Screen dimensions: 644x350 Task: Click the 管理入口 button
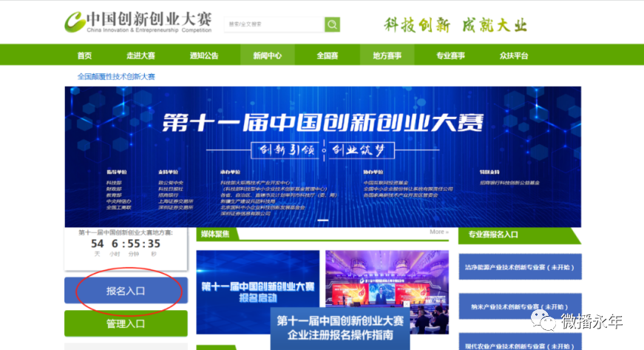click(x=126, y=323)
